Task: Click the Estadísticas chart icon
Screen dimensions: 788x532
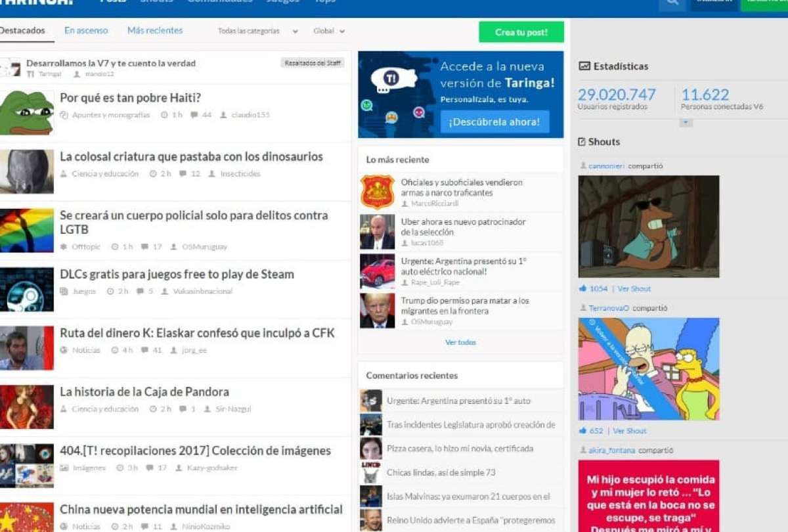Action: [x=584, y=66]
